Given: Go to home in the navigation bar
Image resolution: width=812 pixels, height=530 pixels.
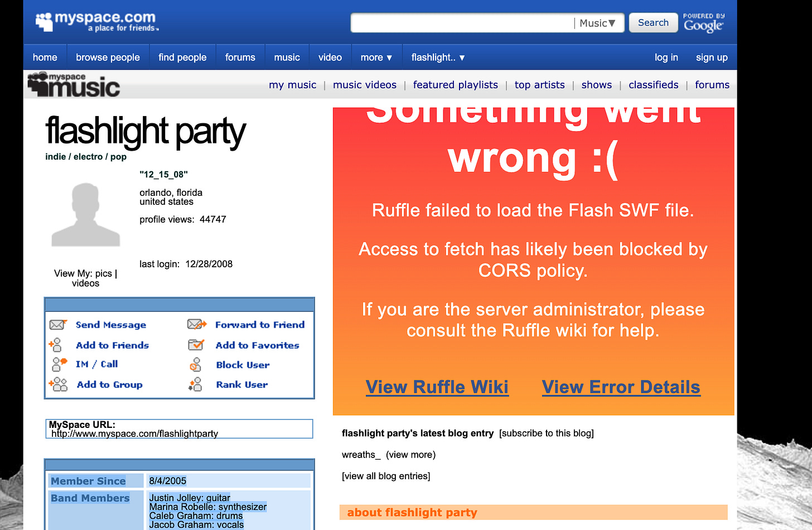Looking at the screenshot, I should coord(45,57).
